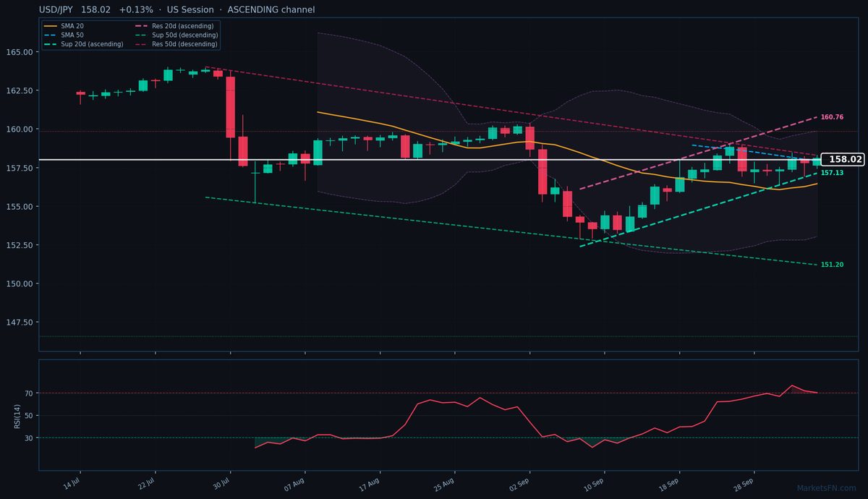This screenshot has width=868, height=499.
Task: Click the 18 Sep date label
Action: (x=671, y=484)
